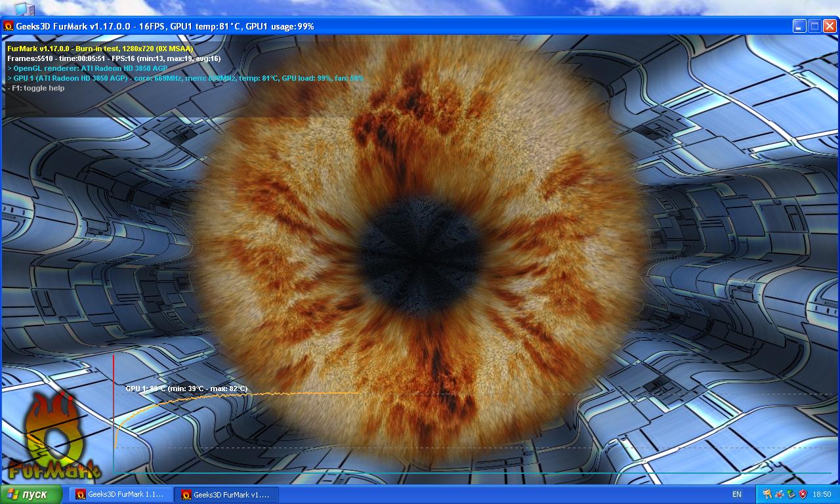Open the EN language indicator
The image size is (840, 504).
click(x=737, y=494)
